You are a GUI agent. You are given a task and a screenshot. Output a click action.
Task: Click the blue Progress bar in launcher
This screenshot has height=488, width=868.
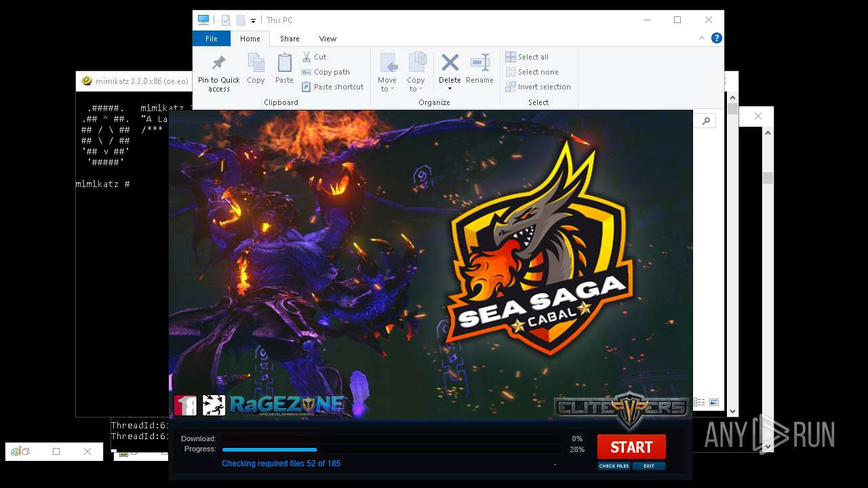click(x=269, y=449)
